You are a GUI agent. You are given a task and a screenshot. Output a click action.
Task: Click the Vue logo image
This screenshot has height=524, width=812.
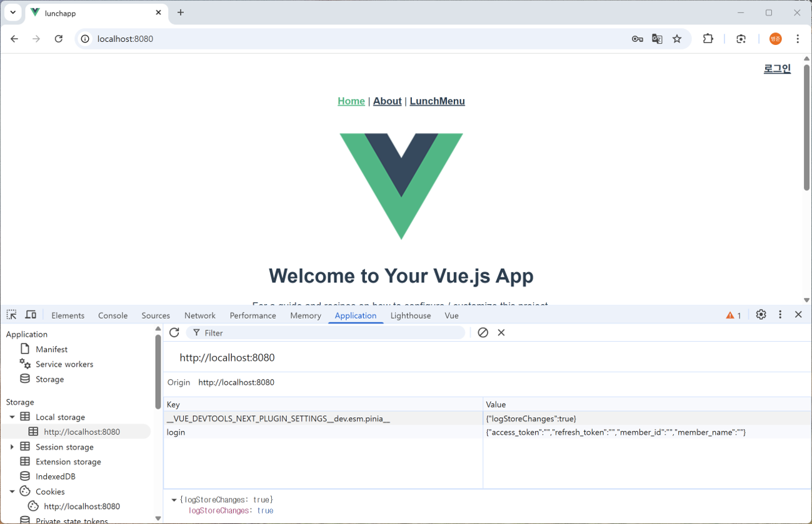pyautogui.click(x=401, y=186)
